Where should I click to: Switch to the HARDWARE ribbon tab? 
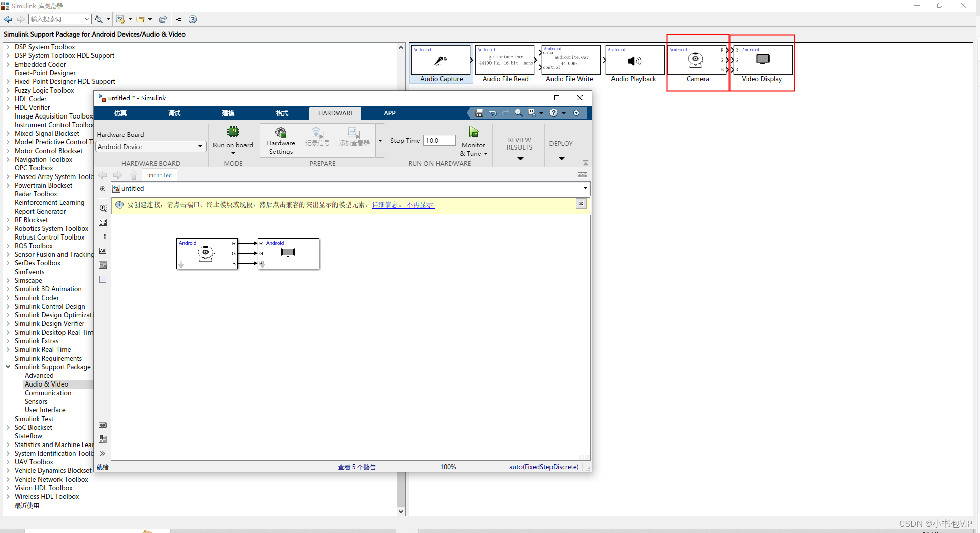coord(334,113)
